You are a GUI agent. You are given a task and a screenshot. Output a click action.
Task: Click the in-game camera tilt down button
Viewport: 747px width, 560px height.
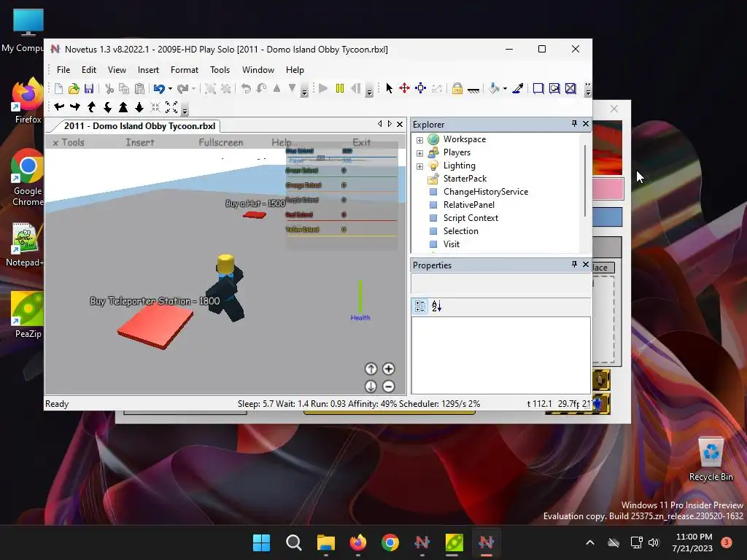click(x=371, y=386)
